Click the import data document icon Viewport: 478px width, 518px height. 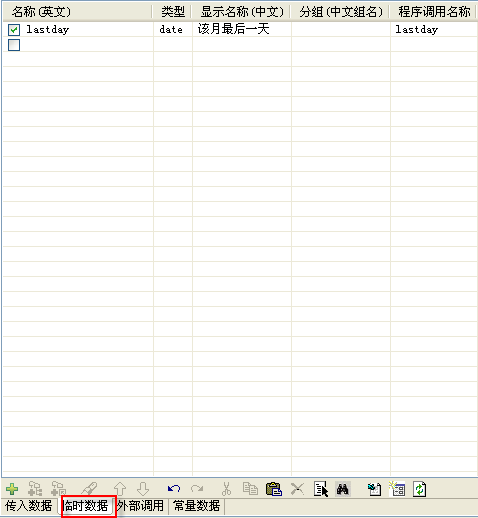tap(375, 489)
